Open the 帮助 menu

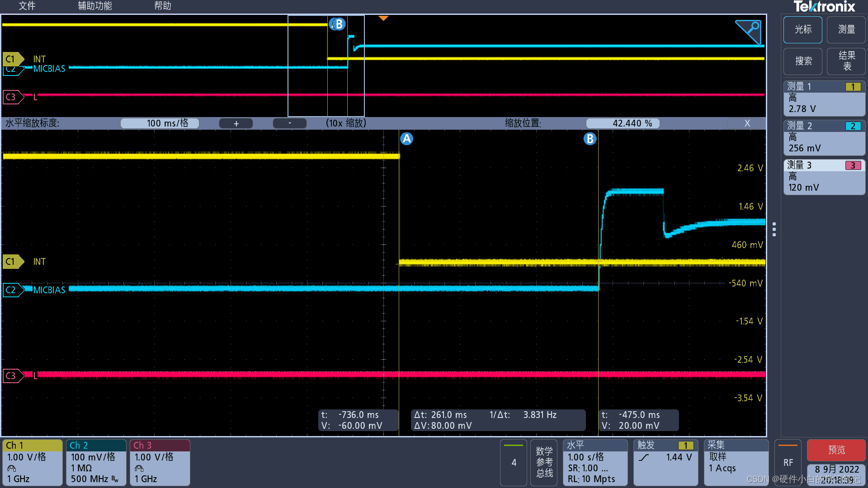162,6
